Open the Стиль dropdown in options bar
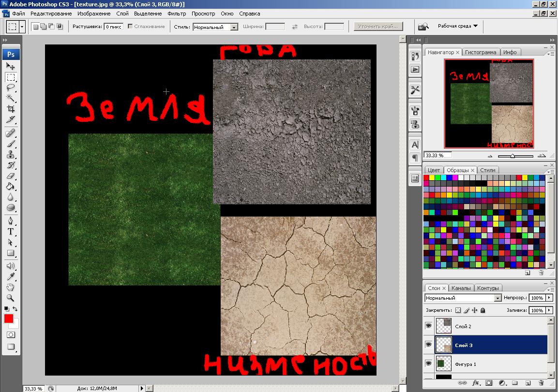Image resolution: width=558 pixels, height=392 pixels. click(215, 27)
